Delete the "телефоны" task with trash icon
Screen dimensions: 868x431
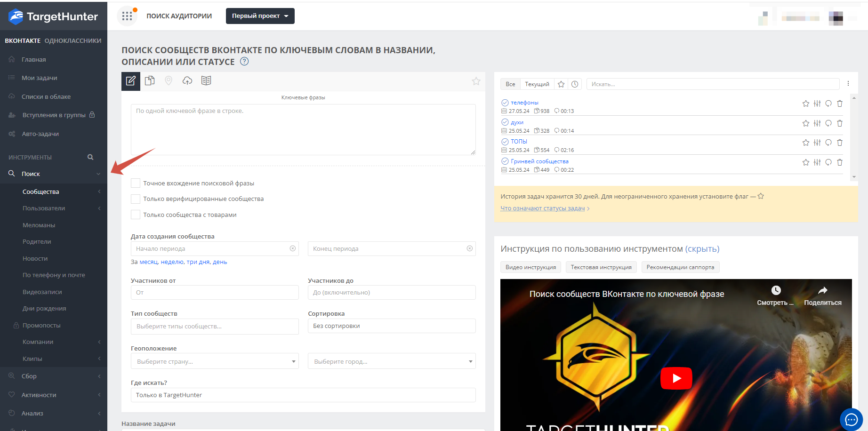840,104
